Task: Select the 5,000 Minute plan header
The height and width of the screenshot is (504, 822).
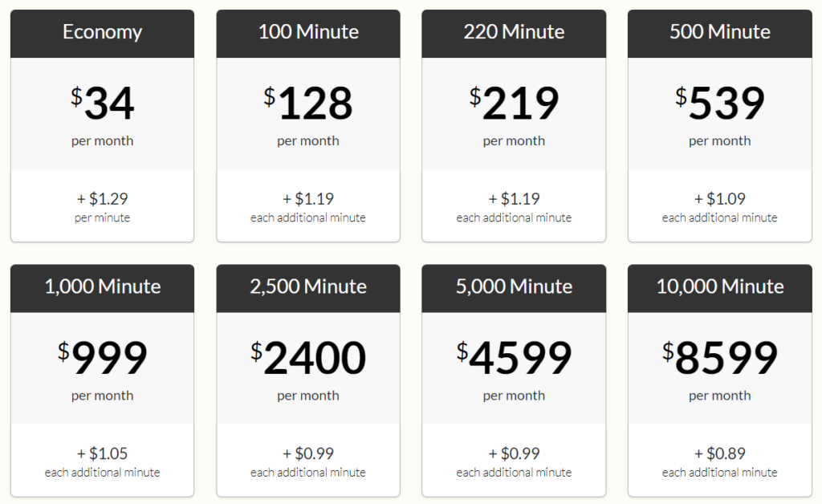Action: click(514, 288)
